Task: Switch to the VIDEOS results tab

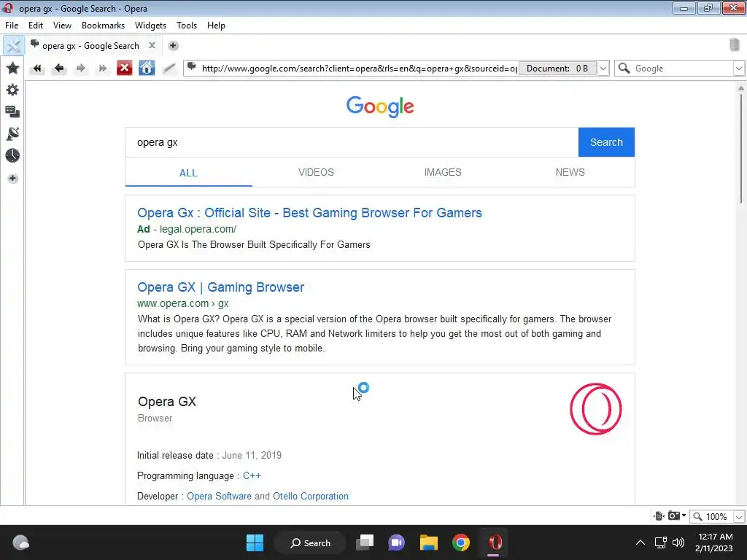Action: point(316,172)
